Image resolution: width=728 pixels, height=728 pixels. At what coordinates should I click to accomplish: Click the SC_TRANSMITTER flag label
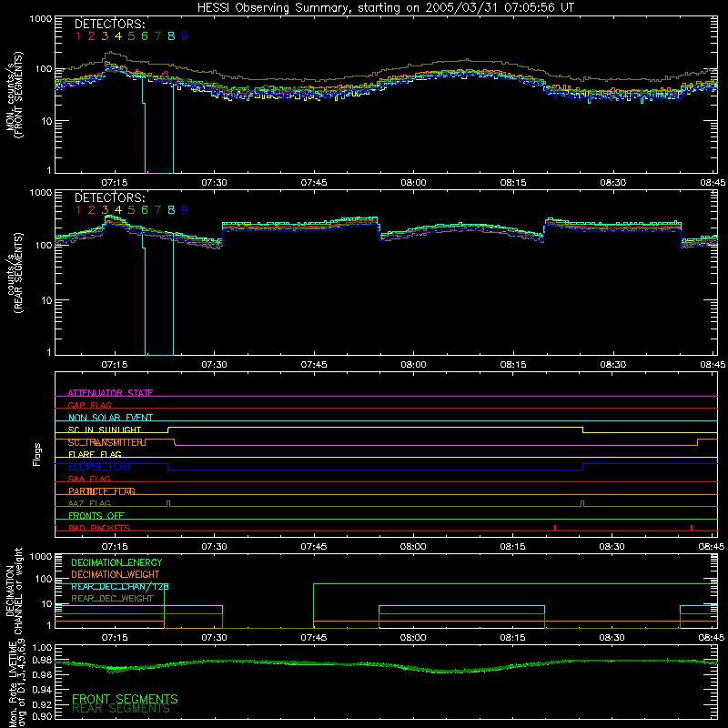(106, 442)
